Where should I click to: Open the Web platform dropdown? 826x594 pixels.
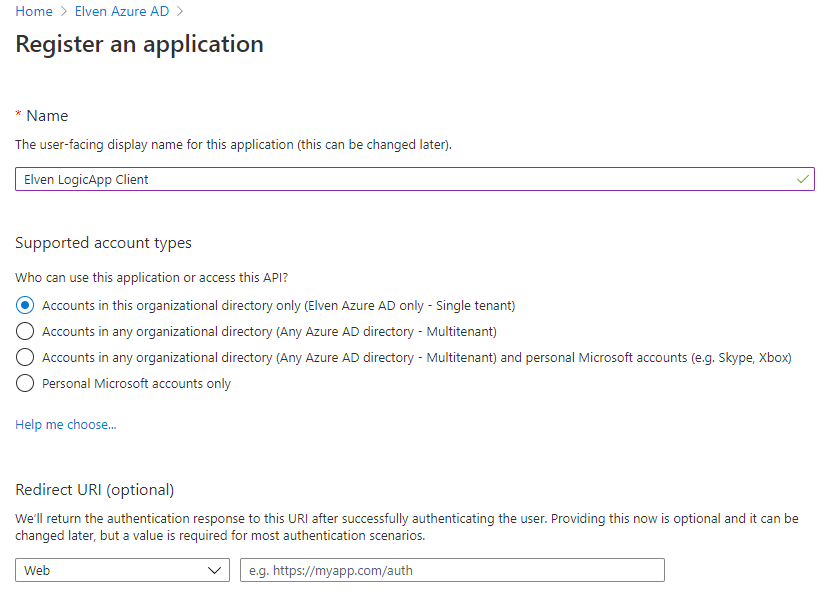tap(122, 570)
